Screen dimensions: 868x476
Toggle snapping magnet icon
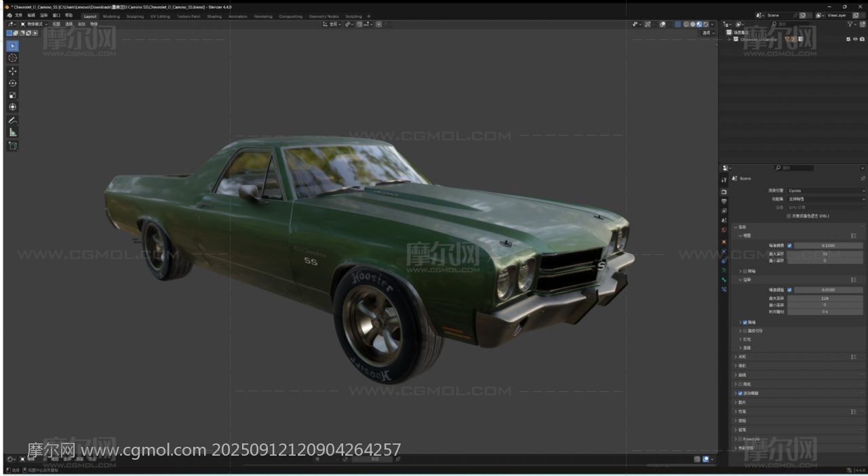(x=359, y=24)
